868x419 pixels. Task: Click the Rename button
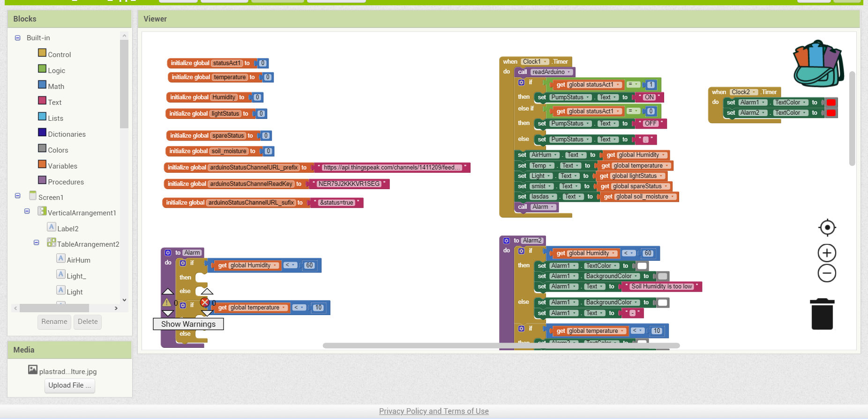54,322
